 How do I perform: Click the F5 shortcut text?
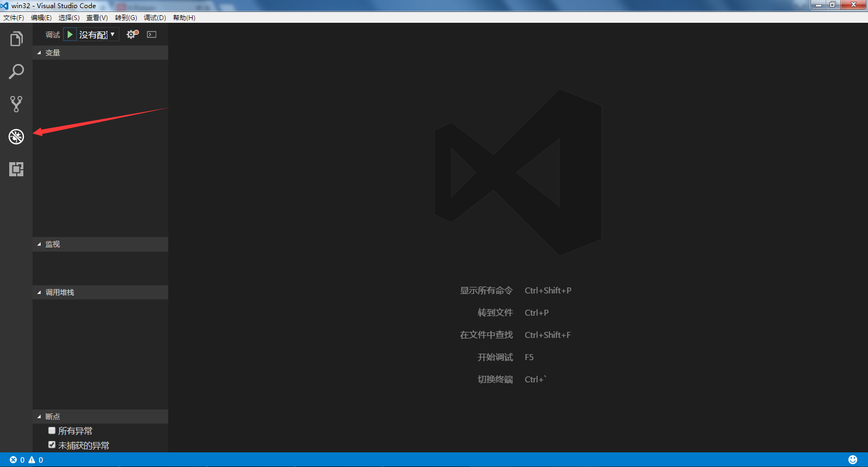(x=529, y=357)
